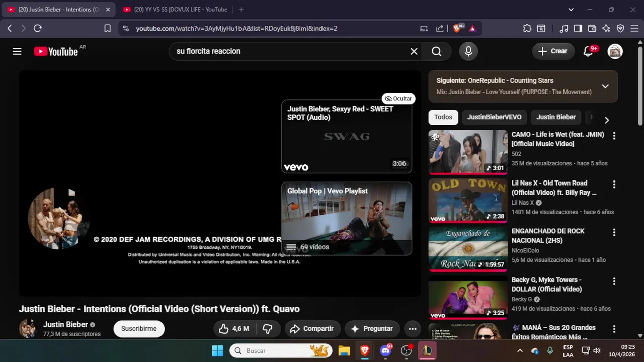
Task: Show more filter chips with right arrow
Action: point(607,120)
